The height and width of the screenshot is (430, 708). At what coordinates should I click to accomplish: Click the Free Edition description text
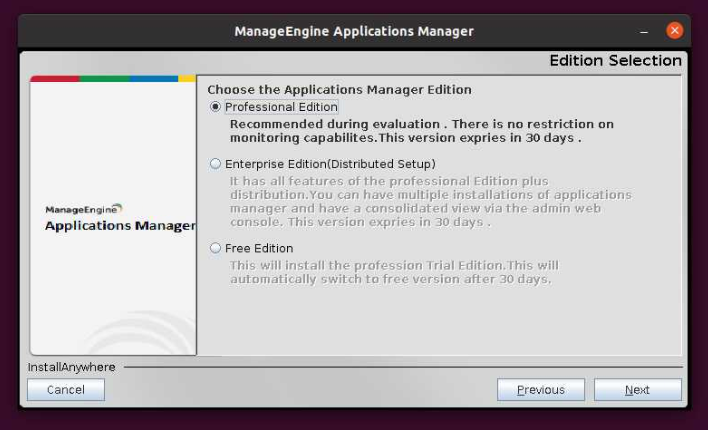(393, 272)
